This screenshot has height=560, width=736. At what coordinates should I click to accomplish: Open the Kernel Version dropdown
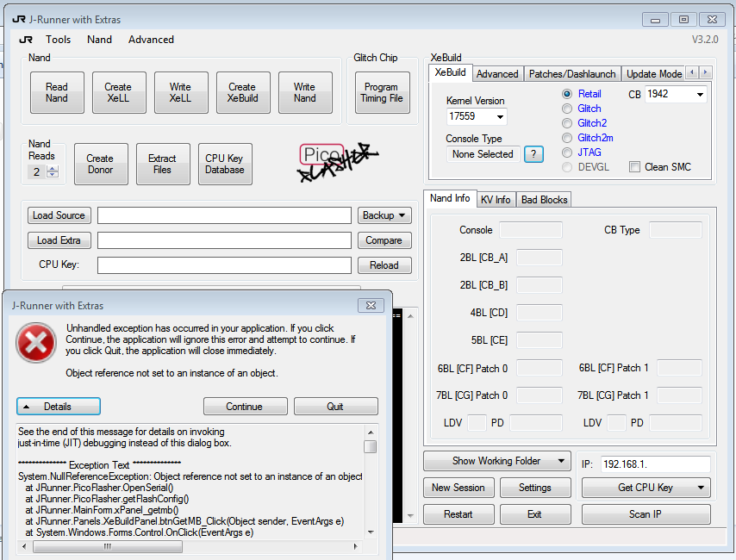[501, 116]
